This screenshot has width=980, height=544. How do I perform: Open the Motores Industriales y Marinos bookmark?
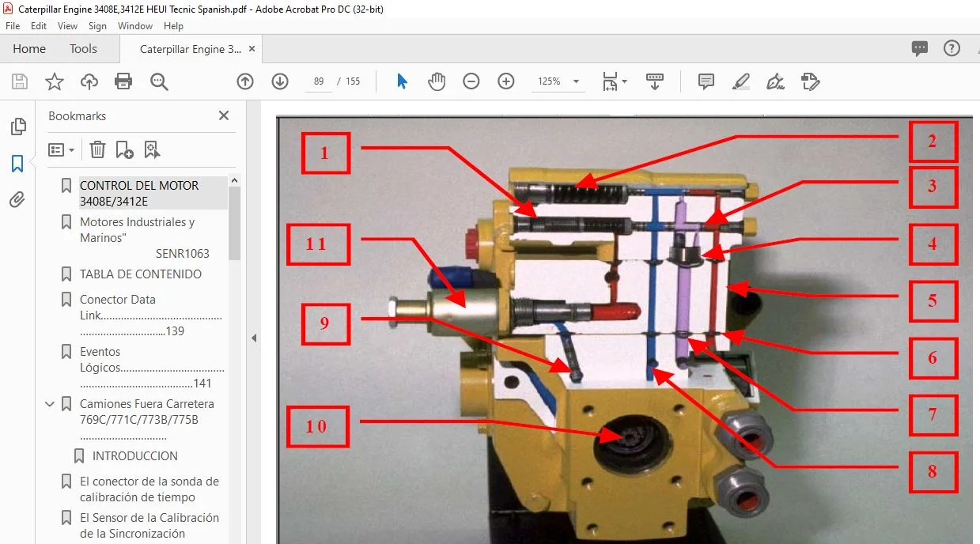(x=145, y=237)
